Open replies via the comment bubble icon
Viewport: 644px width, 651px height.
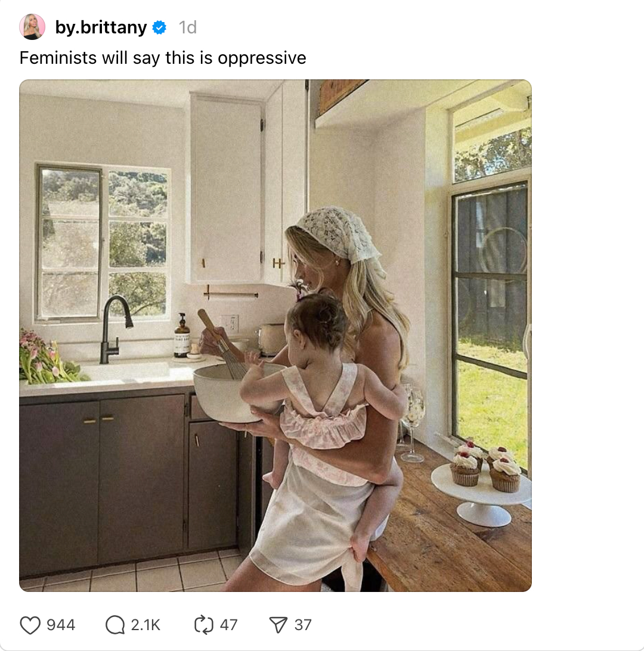click(x=115, y=625)
